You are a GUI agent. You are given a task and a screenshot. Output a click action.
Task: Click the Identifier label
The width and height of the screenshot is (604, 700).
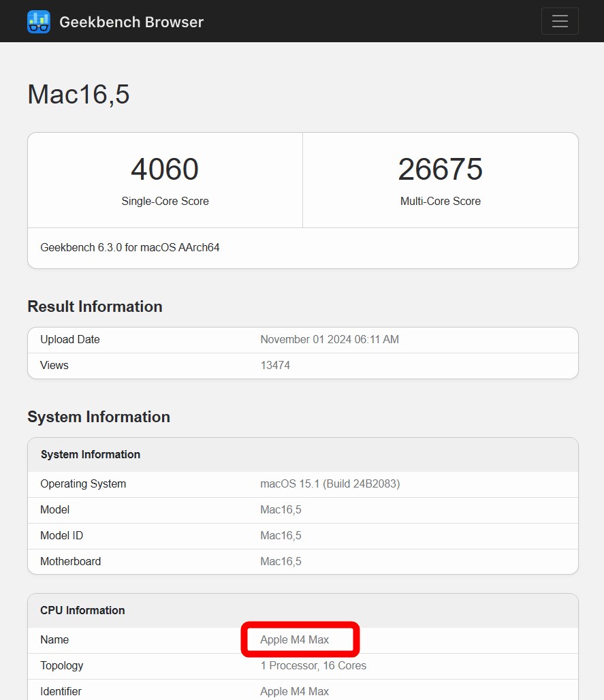(x=61, y=692)
